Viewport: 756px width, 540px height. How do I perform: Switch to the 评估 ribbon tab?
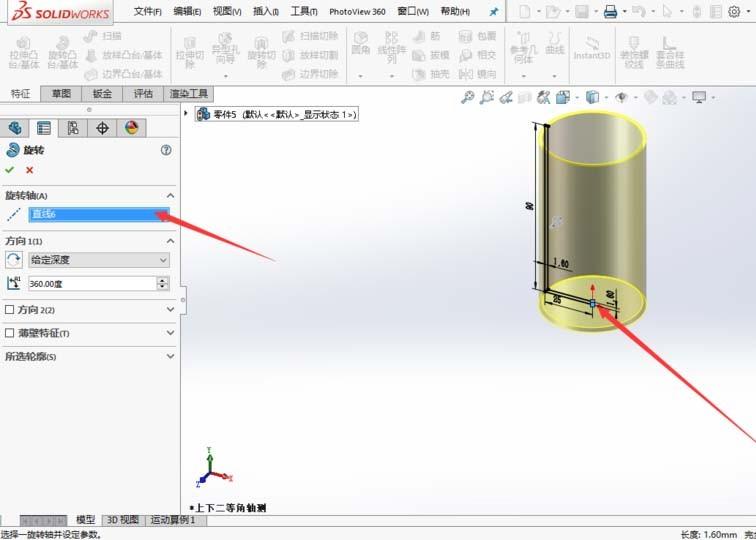click(x=143, y=94)
